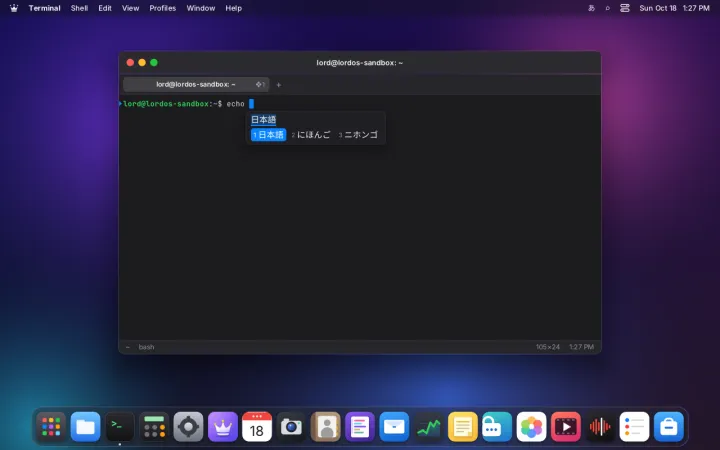This screenshot has height=450, width=720.
Task: Open the Profiles menu
Action: coord(163,8)
